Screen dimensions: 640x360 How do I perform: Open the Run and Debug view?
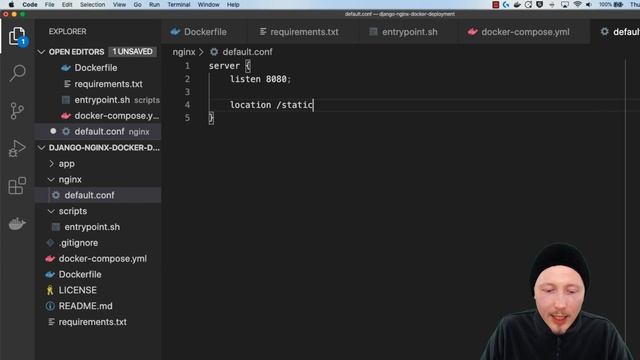click(x=17, y=148)
